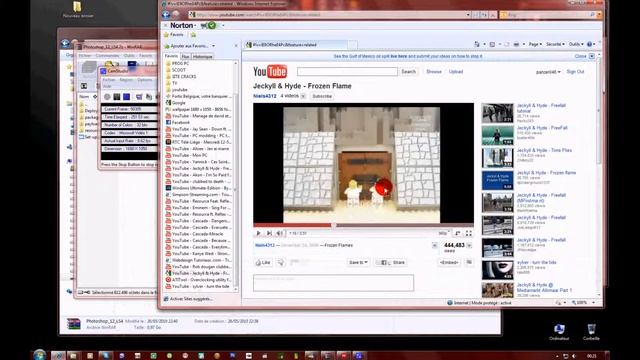Click the YouTube Search button

408,72
